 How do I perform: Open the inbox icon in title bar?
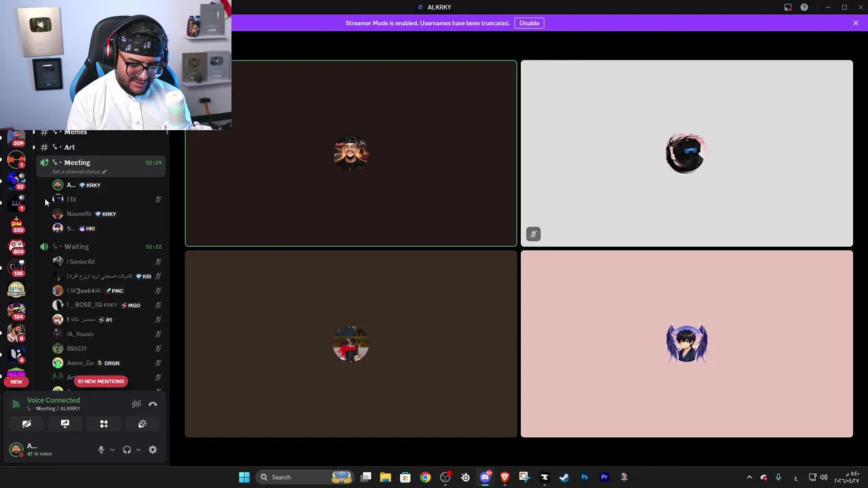click(788, 7)
